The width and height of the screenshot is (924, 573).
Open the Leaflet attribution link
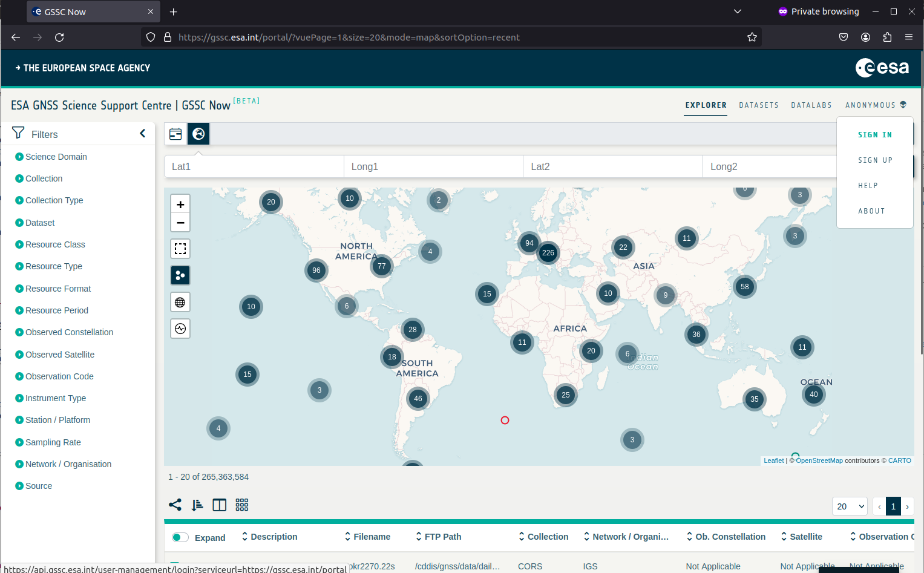click(773, 460)
